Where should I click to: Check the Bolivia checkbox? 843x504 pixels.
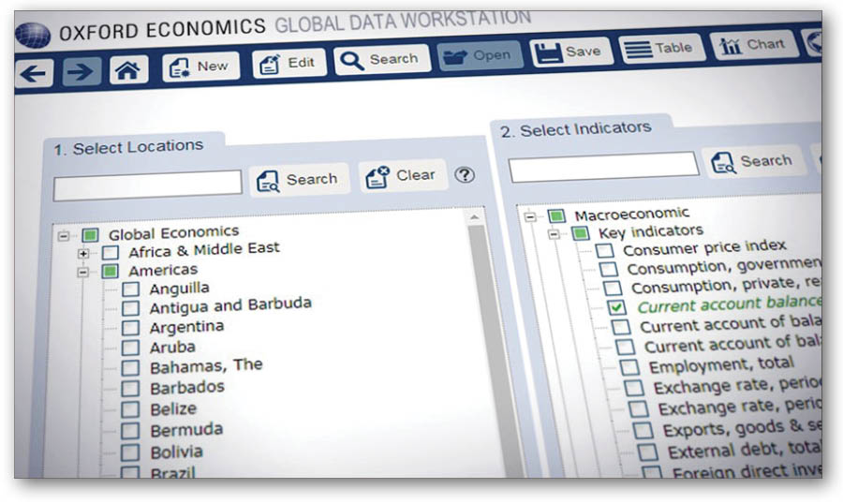(130, 452)
